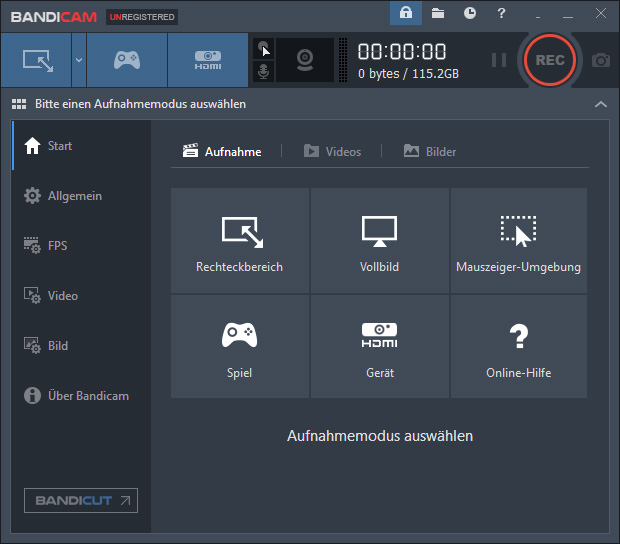Click 'Aufnahmemodus auswählen' text below the tiles
This screenshot has height=544, width=620.
pyautogui.click(x=380, y=436)
